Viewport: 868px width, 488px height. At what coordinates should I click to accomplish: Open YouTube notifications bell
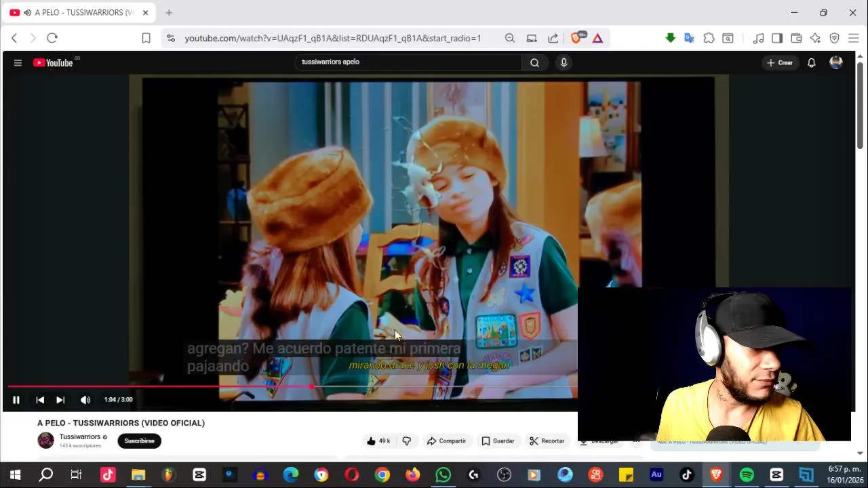point(811,63)
